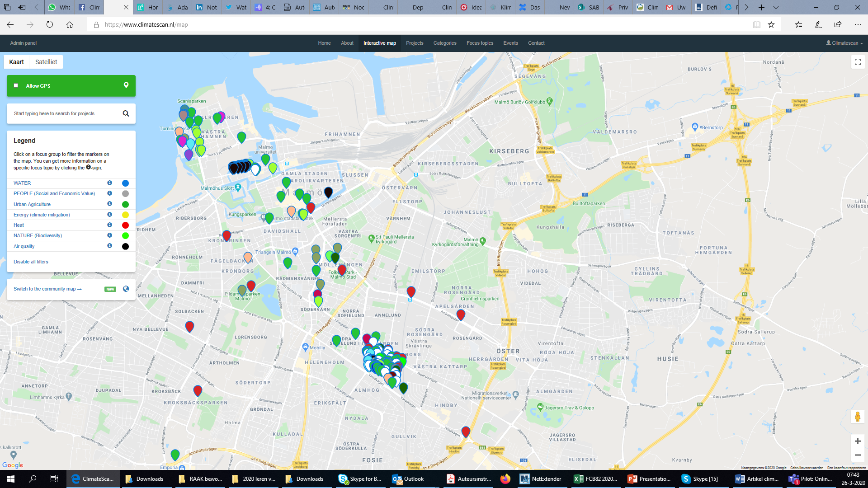Image resolution: width=868 pixels, height=488 pixels.
Task: Open the Windows Start menu
Action: 11,479
